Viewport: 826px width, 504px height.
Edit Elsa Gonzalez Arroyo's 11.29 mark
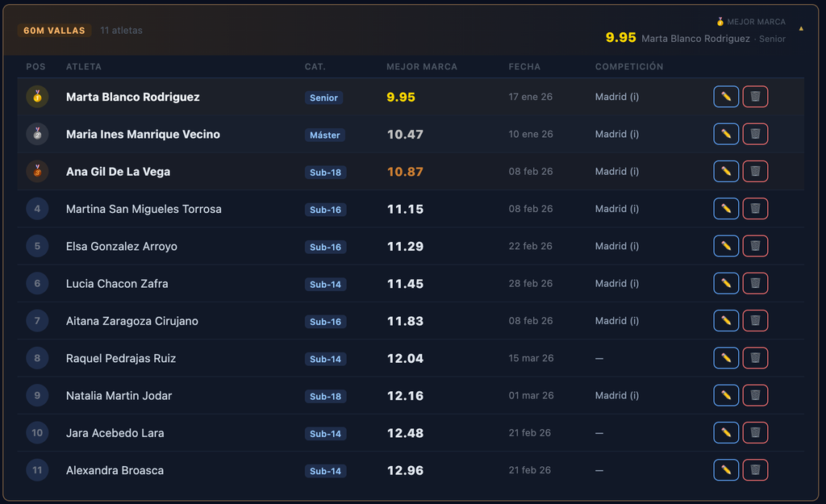tap(726, 246)
